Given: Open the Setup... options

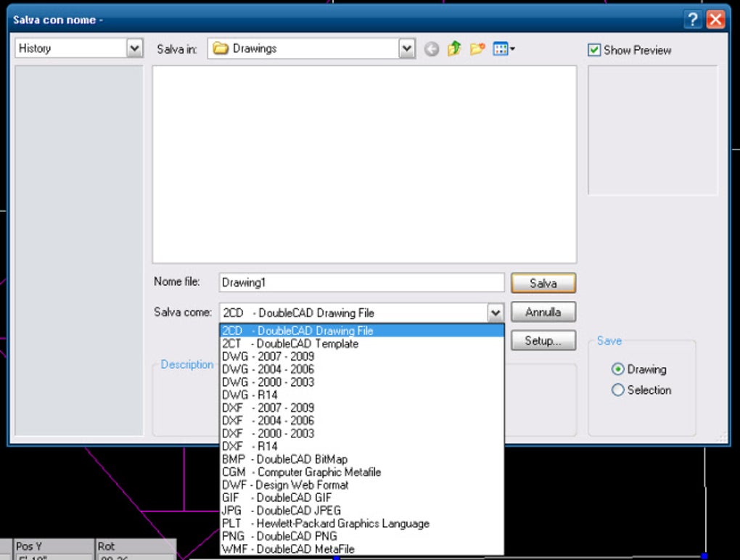Looking at the screenshot, I should coord(543,340).
